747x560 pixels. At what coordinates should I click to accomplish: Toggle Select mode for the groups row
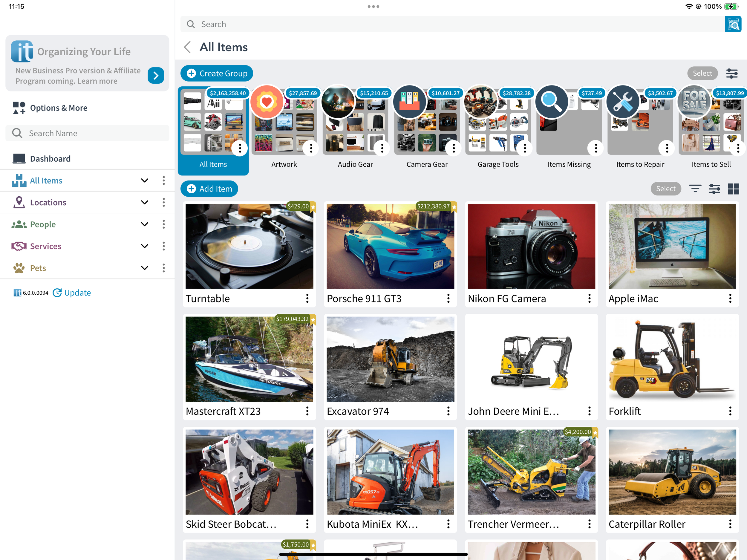coord(702,73)
